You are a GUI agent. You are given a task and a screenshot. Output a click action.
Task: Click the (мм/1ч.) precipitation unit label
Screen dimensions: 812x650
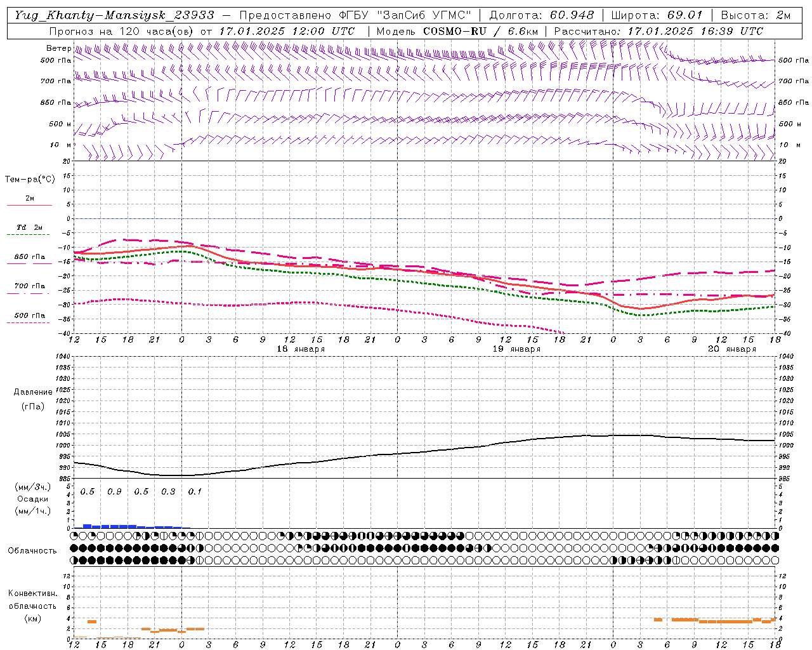click(x=33, y=511)
